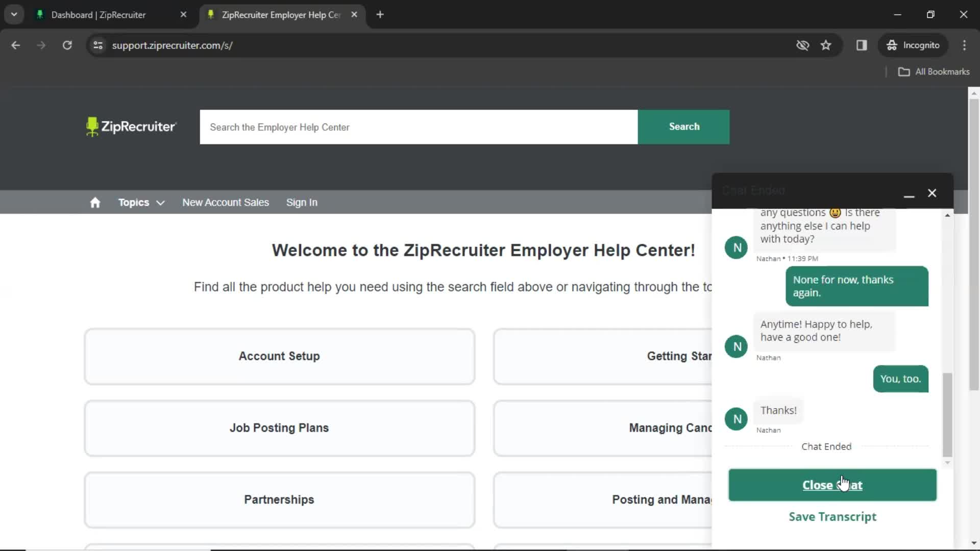Open the tab search dropdown arrow
980x551 pixels.
pos(14,14)
